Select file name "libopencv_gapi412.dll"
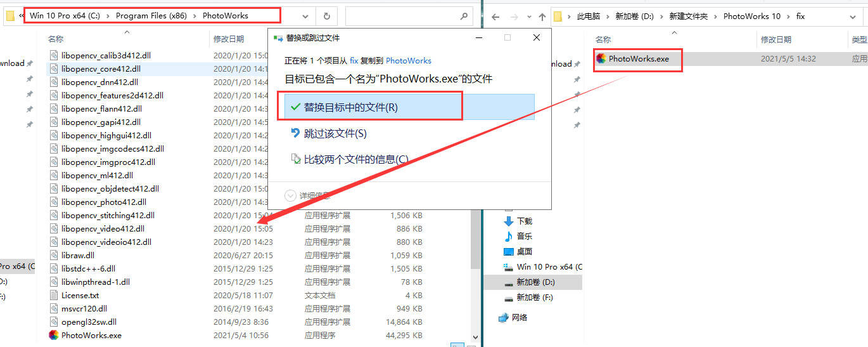Image resolution: width=868 pixels, height=347 pixels. tap(101, 122)
